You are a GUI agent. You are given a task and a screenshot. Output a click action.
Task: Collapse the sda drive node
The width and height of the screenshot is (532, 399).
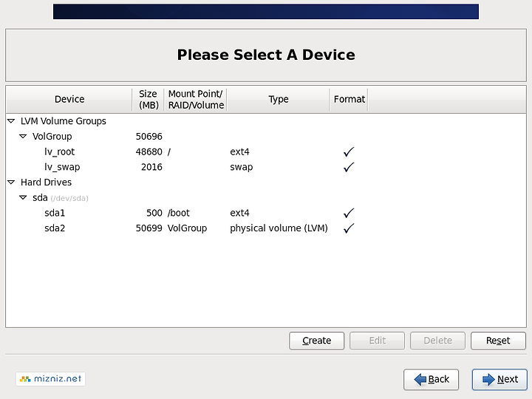tap(23, 197)
